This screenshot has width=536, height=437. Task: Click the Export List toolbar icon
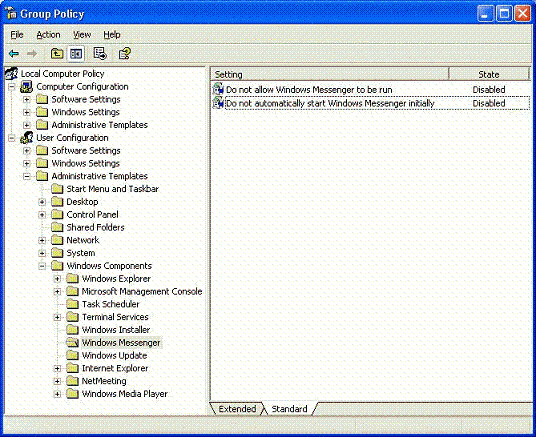click(x=100, y=54)
